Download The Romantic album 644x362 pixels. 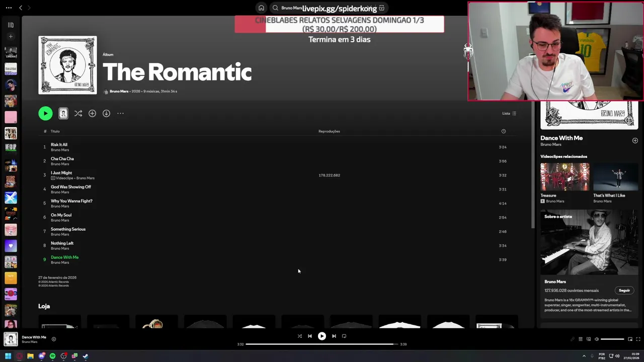tap(106, 114)
